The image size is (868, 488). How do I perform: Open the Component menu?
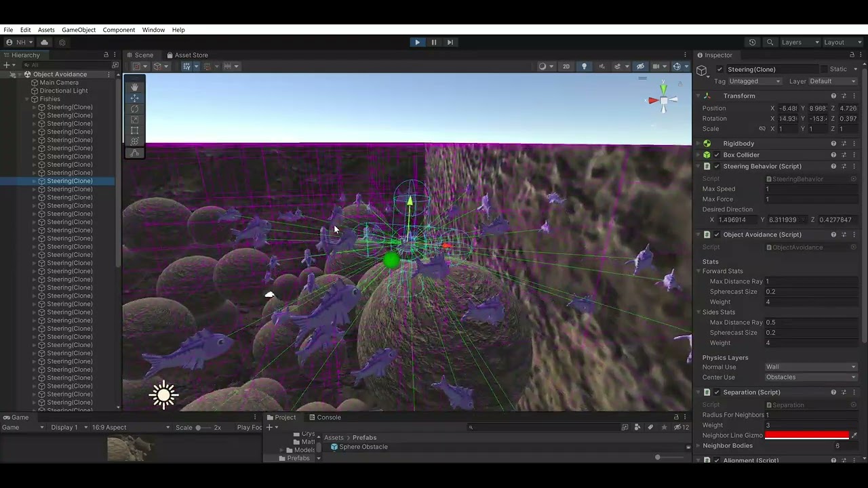[x=119, y=30]
